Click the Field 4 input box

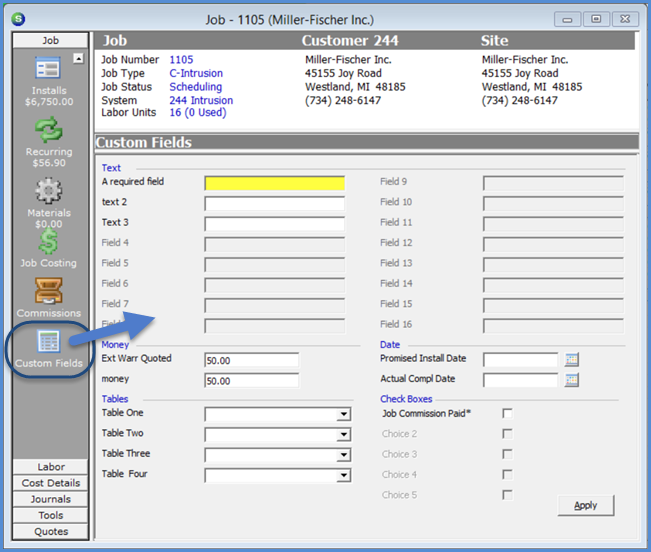pyautogui.click(x=274, y=244)
